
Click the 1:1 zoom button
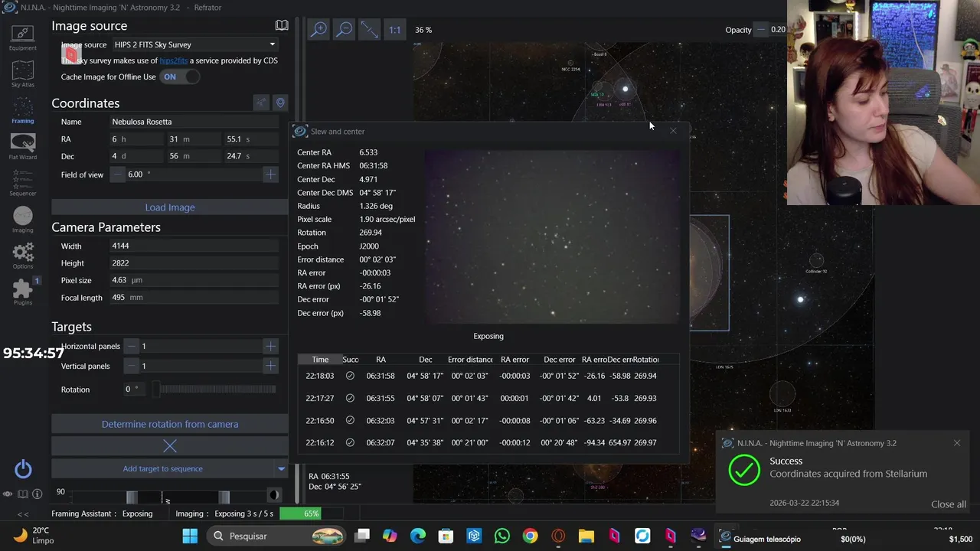(394, 29)
